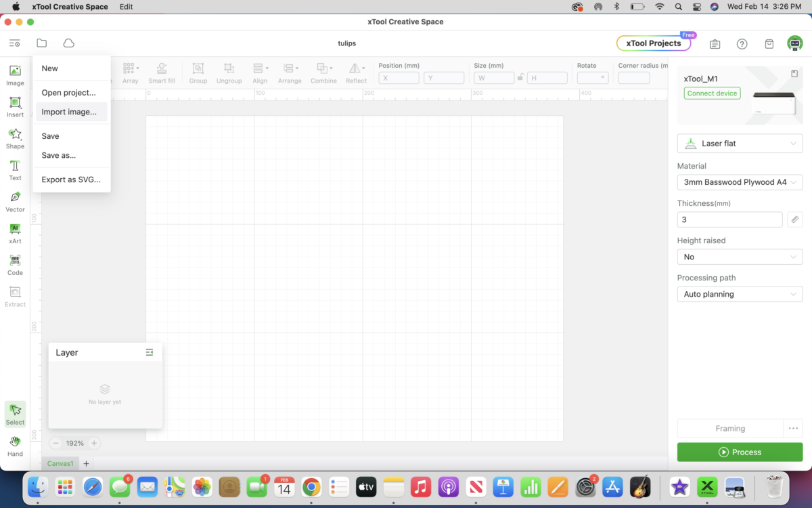Click the Extract tool
The width and height of the screenshot is (812, 508).
coord(15,297)
